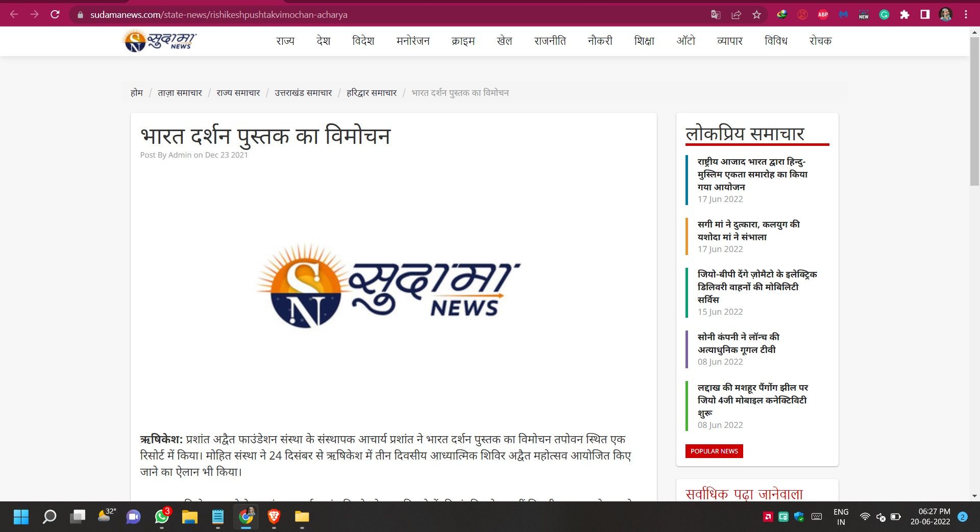980x532 pixels.
Task: Go to the राजनीति section
Action: (550, 41)
